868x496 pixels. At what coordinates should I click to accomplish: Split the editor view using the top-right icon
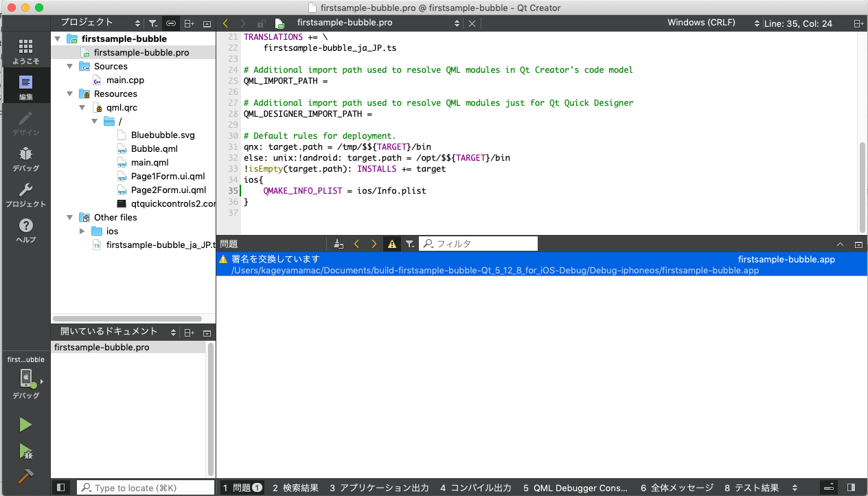858,23
